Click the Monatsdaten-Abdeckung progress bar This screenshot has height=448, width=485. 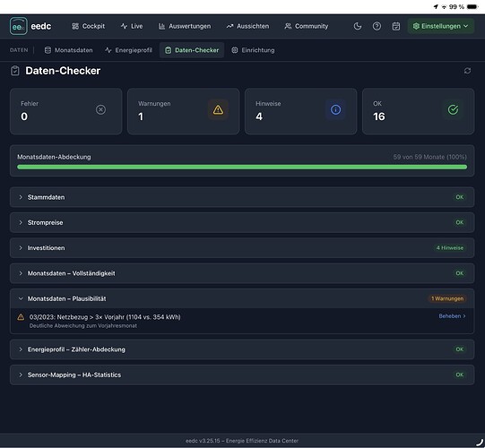point(242,167)
